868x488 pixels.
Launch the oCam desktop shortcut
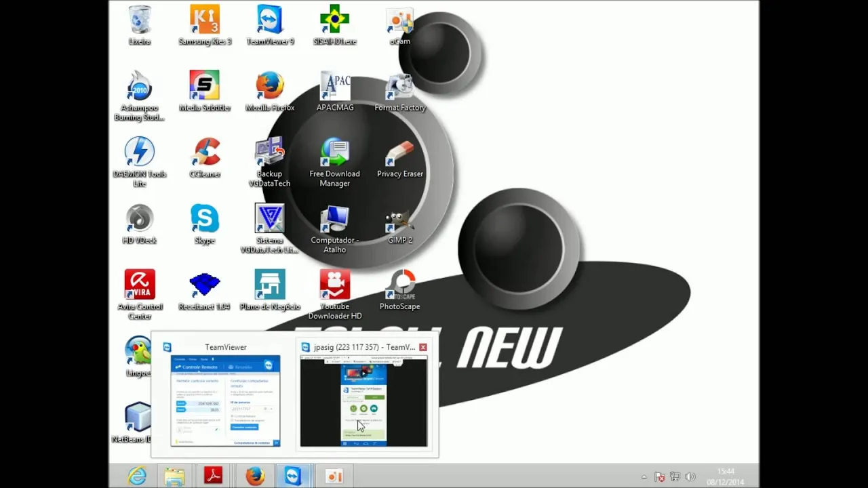[400, 25]
